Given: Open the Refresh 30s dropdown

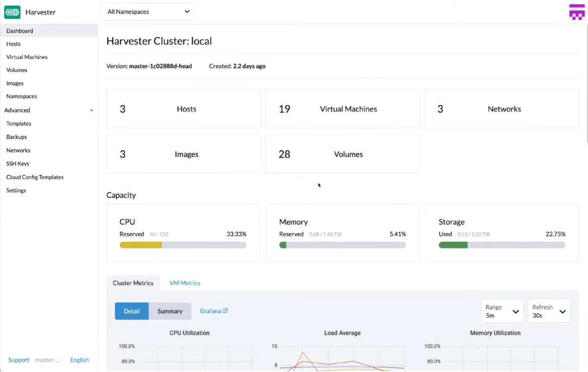Looking at the screenshot, I should click(x=549, y=311).
